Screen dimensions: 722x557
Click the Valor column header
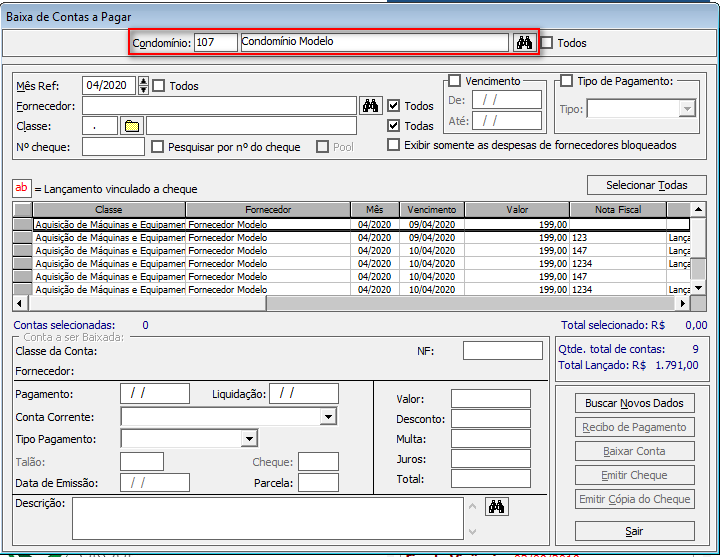tap(517, 210)
